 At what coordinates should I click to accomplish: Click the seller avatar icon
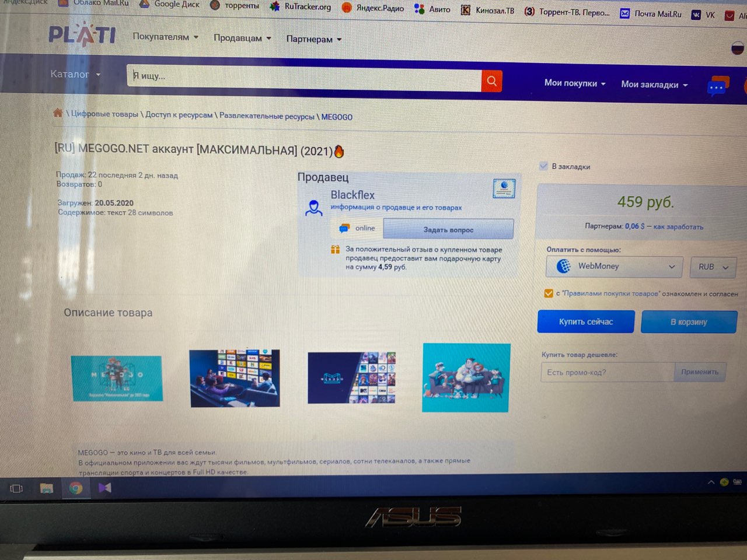(x=314, y=208)
